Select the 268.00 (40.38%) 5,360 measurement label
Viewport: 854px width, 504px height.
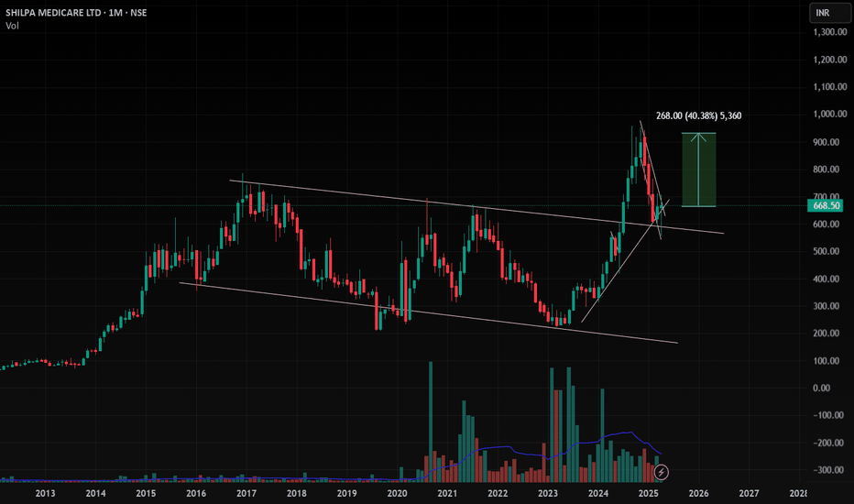pos(698,115)
